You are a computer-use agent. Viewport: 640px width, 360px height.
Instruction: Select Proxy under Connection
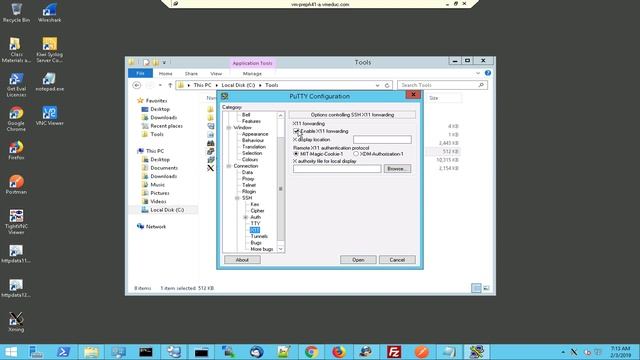pyautogui.click(x=248, y=179)
